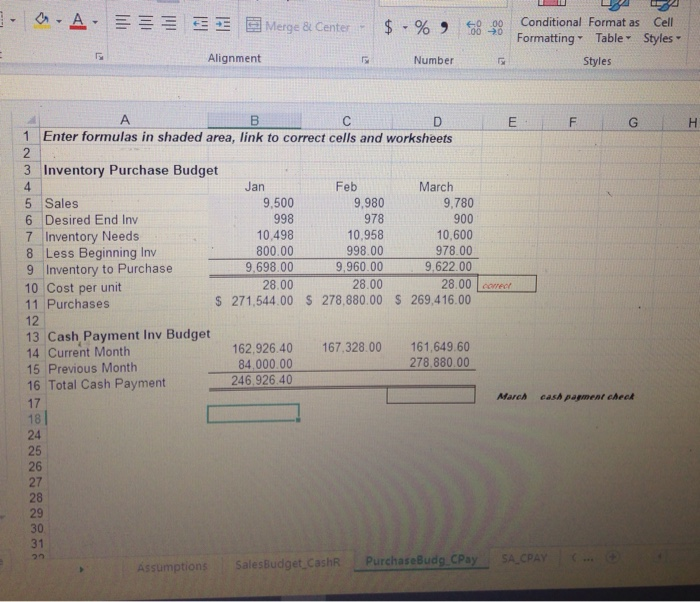700x602 pixels.
Task: Align text right in the cell
Action: coord(169,22)
